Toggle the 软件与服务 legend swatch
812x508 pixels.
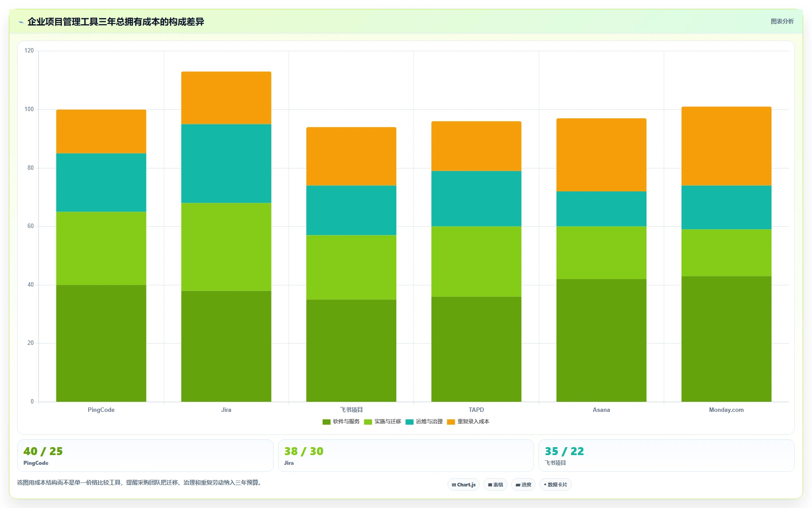(327, 422)
